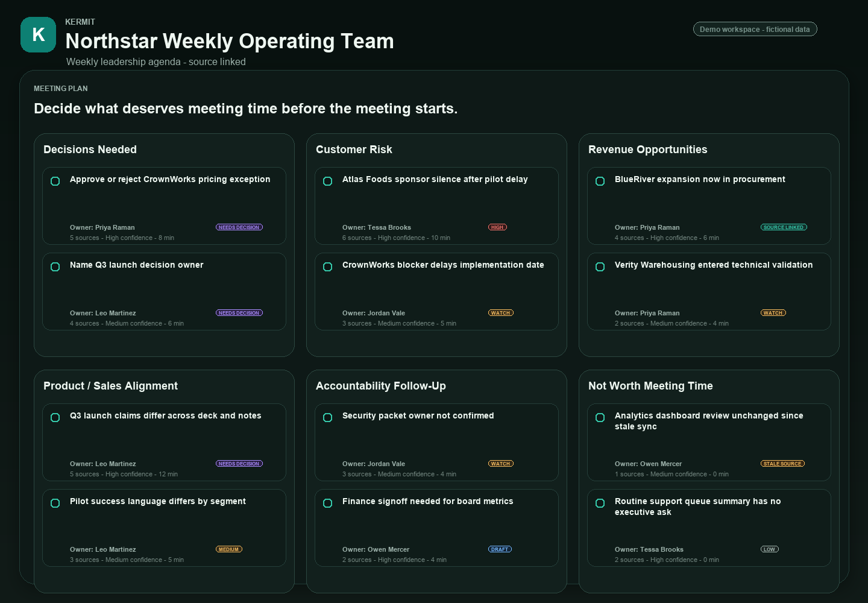Check the CrownWorks blocker delays item
Image resolution: width=868 pixels, height=603 pixels.
point(328,267)
